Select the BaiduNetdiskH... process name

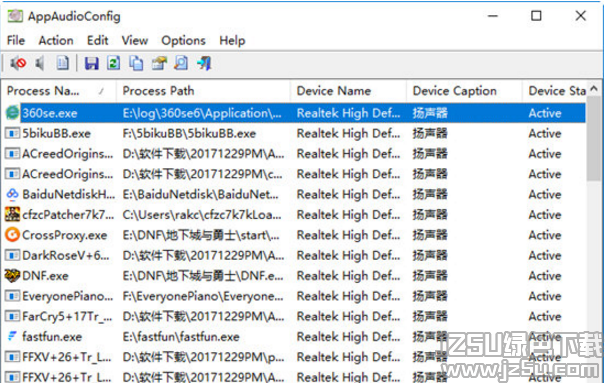click(69, 194)
